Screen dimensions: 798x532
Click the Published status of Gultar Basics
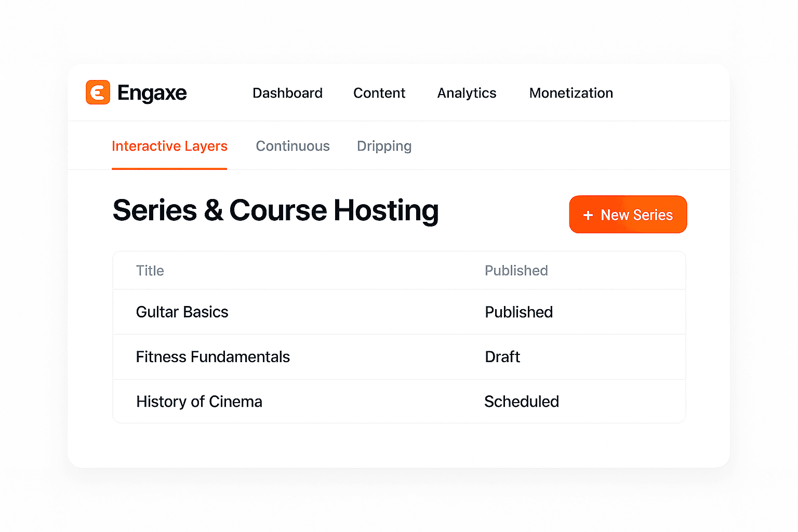click(518, 312)
